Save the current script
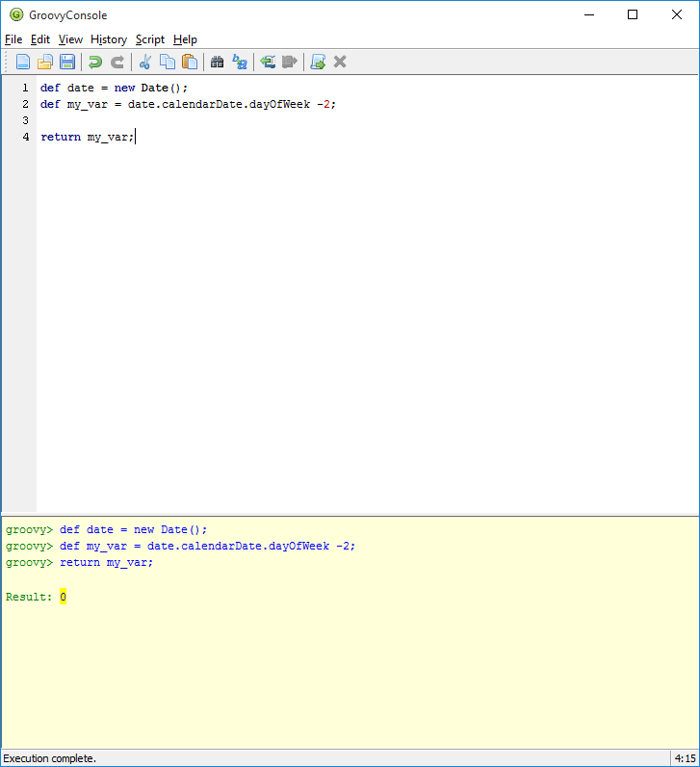The image size is (700, 767). coord(67,62)
